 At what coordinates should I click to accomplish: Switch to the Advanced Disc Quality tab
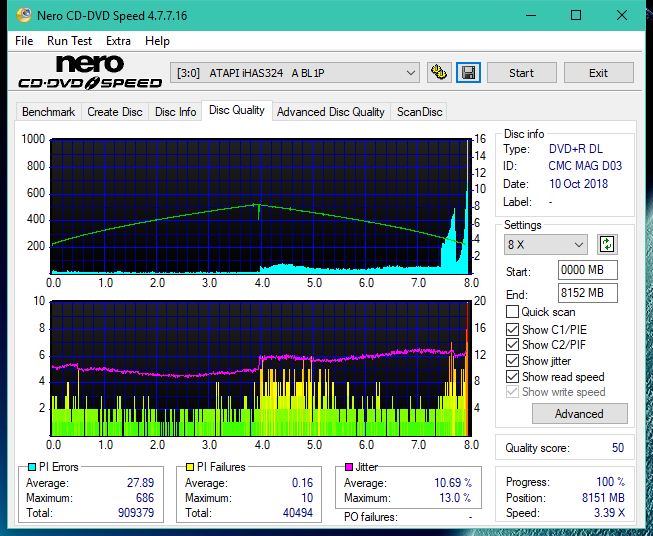tap(331, 112)
